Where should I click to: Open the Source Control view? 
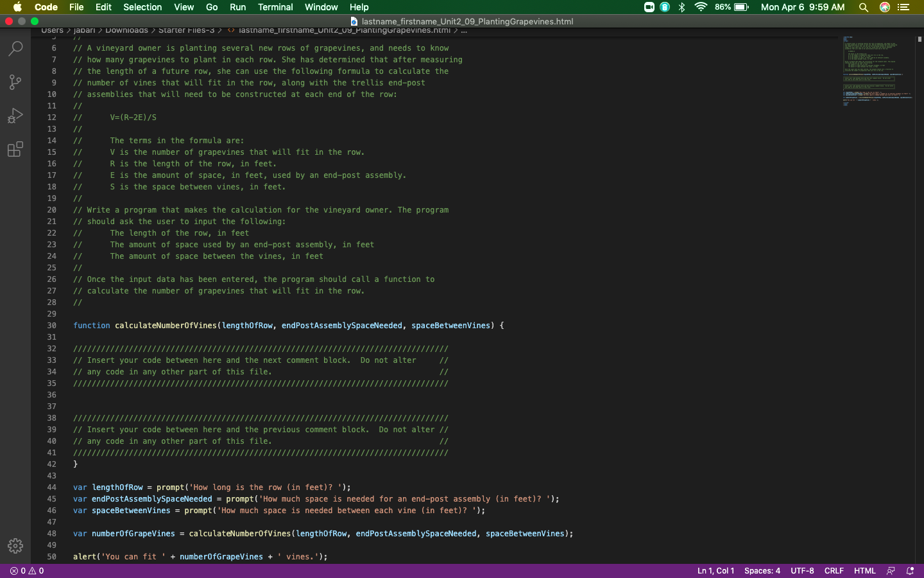(x=15, y=82)
